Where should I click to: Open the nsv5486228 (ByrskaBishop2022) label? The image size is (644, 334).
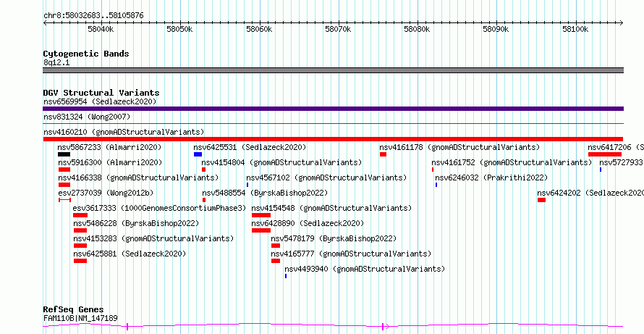[x=136, y=223]
